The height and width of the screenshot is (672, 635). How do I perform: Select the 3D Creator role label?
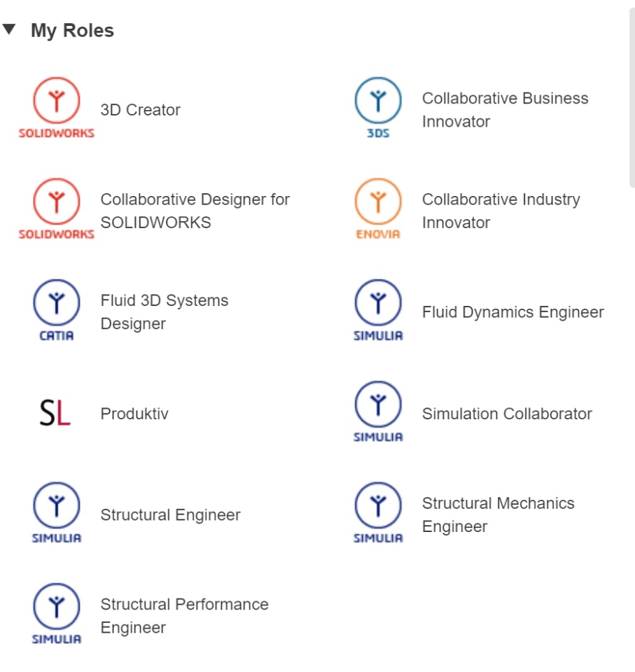click(141, 110)
